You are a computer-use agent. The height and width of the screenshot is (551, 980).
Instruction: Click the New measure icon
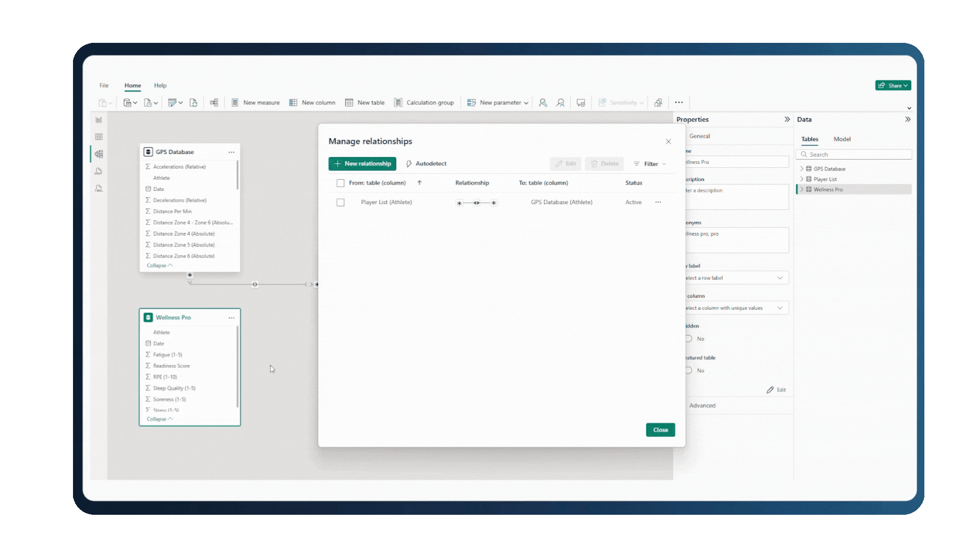(x=235, y=103)
